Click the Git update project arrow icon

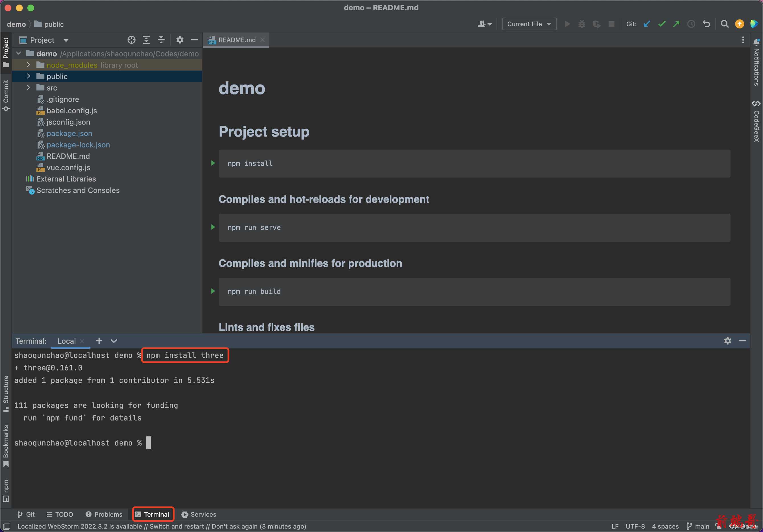click(647, 24)
